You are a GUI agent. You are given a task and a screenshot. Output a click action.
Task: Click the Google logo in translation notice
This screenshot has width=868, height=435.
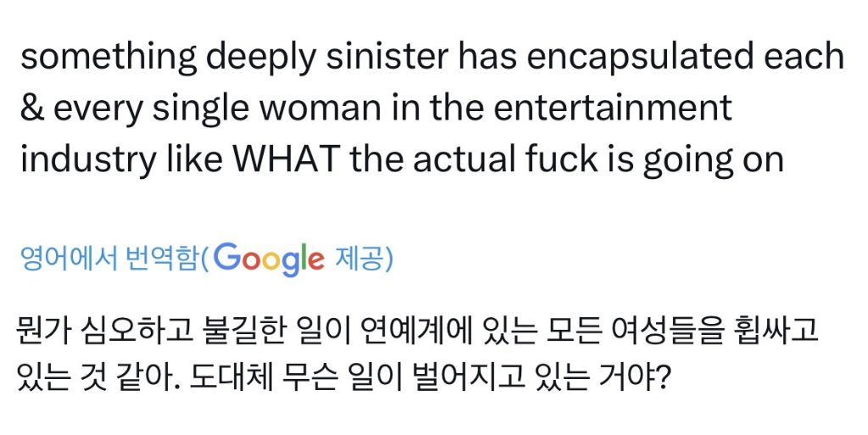pyautogui.click(x=269, y=259)
